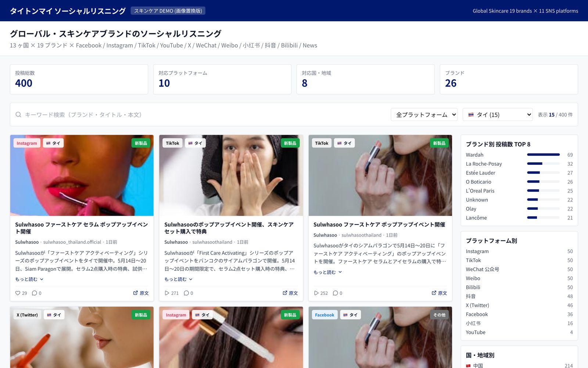Click TikTok tag on 271-views card
Screen dimensions: 588x368
172,143
